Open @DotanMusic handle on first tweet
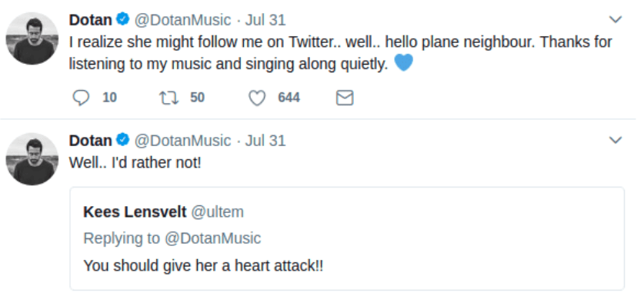 click(x=182, y=20)
